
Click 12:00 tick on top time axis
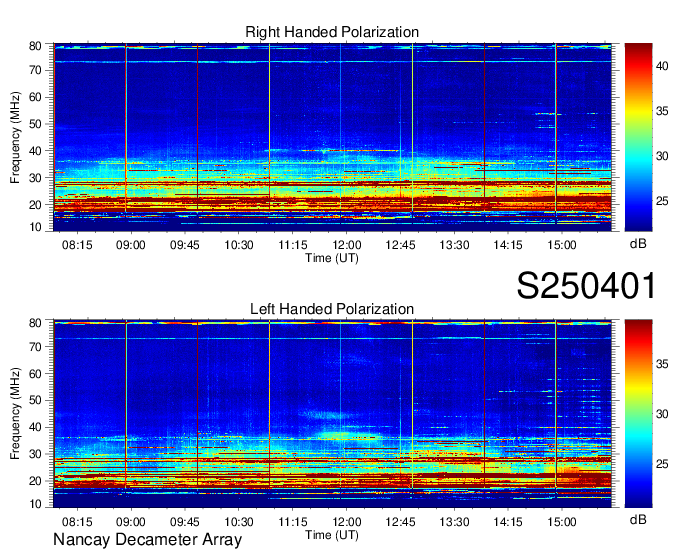[x=347, y=245]
